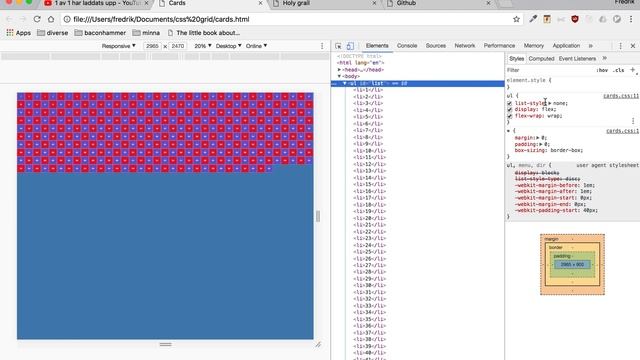The image size is (640, 360).
Task: Select the Elements panel tab
Action: click(x=377, y=46)
